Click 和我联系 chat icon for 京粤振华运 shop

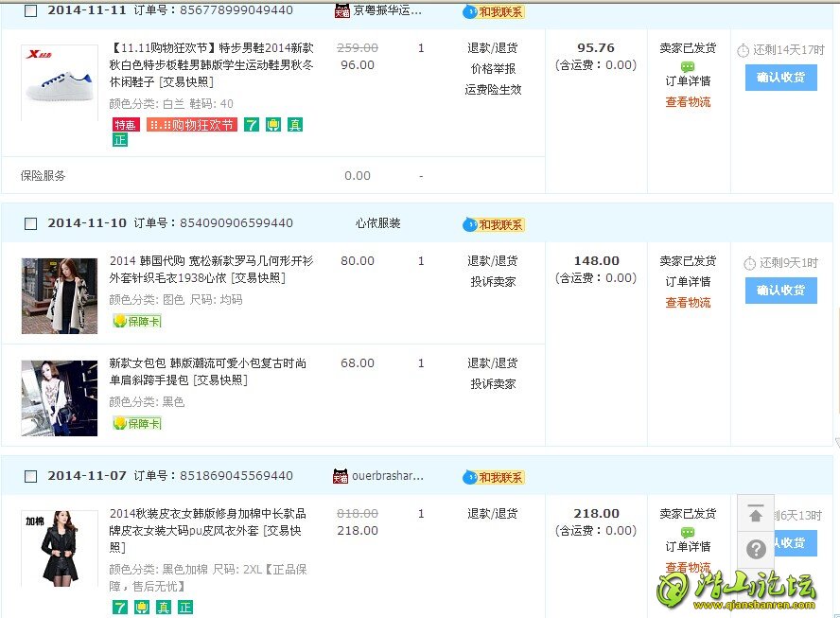tap(493, 11)
